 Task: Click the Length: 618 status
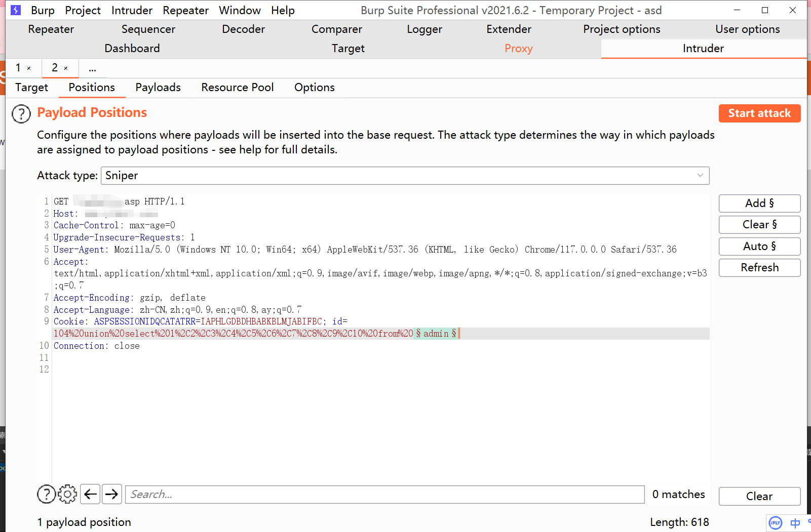coord(679,522)
